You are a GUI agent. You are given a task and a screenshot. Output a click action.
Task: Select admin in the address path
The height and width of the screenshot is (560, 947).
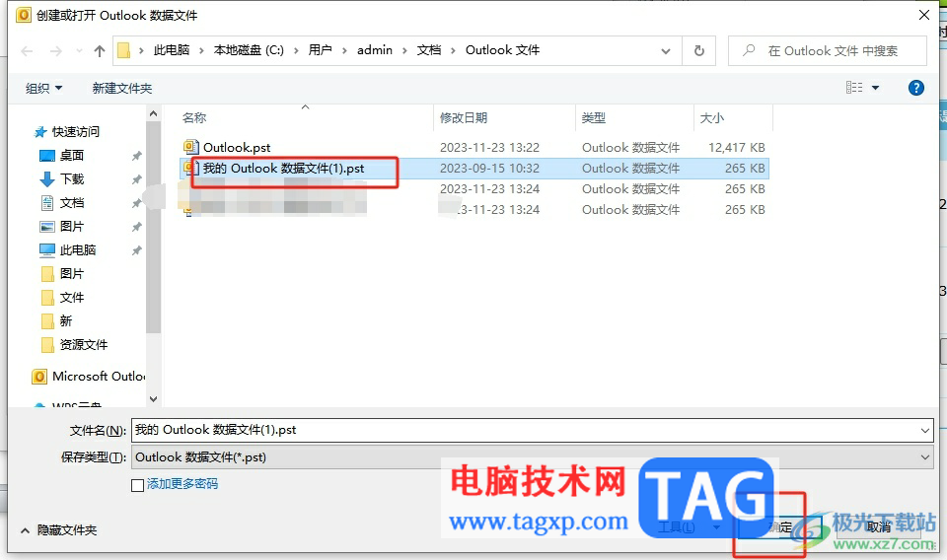pyautogui.click(x=375, y=50)
